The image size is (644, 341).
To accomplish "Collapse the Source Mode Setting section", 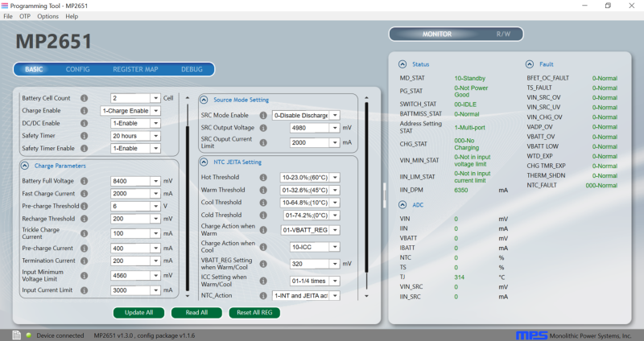I will (204, 100).
